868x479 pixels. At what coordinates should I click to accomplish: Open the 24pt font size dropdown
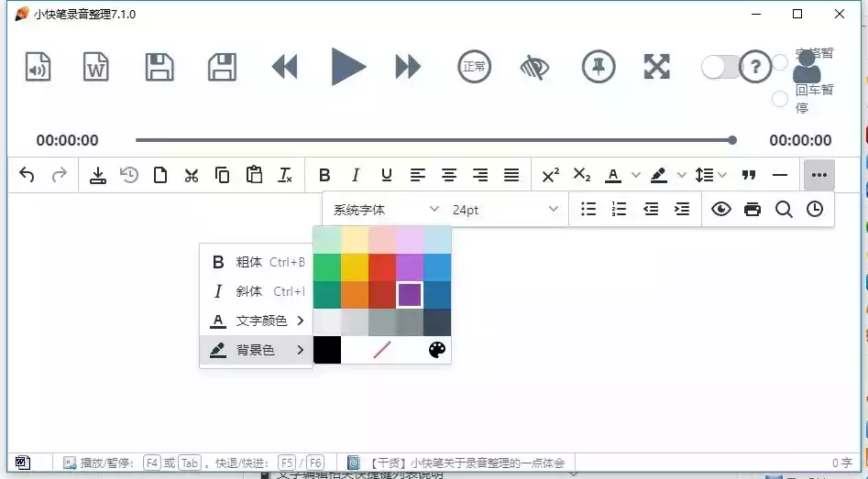[x=505, y=210]
